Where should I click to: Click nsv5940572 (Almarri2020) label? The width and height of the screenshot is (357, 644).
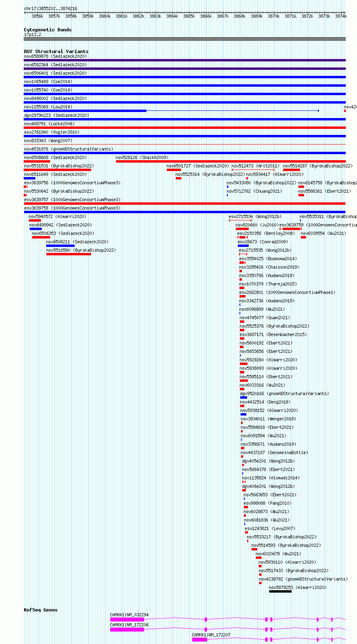click(57, 216)
